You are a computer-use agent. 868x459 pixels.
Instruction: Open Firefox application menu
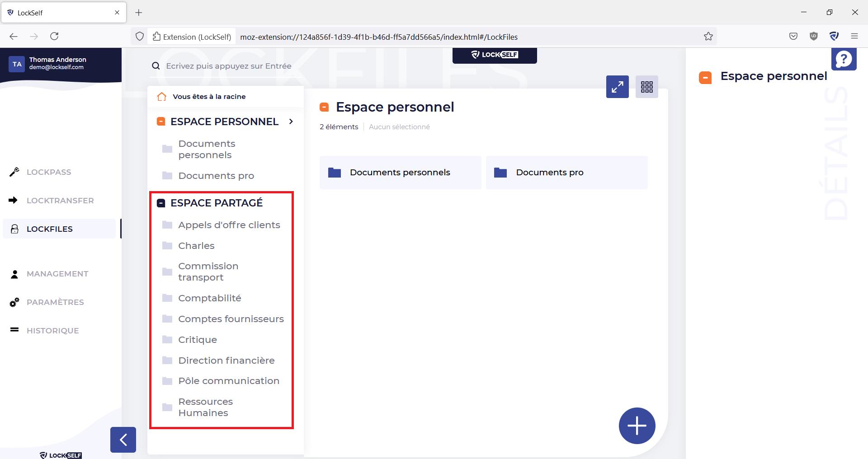pos(854,36)
